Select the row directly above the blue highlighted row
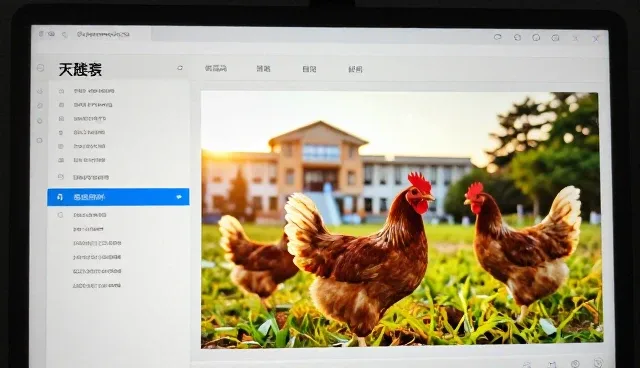This screenshot has width=640, height=368. click(91, 177)
